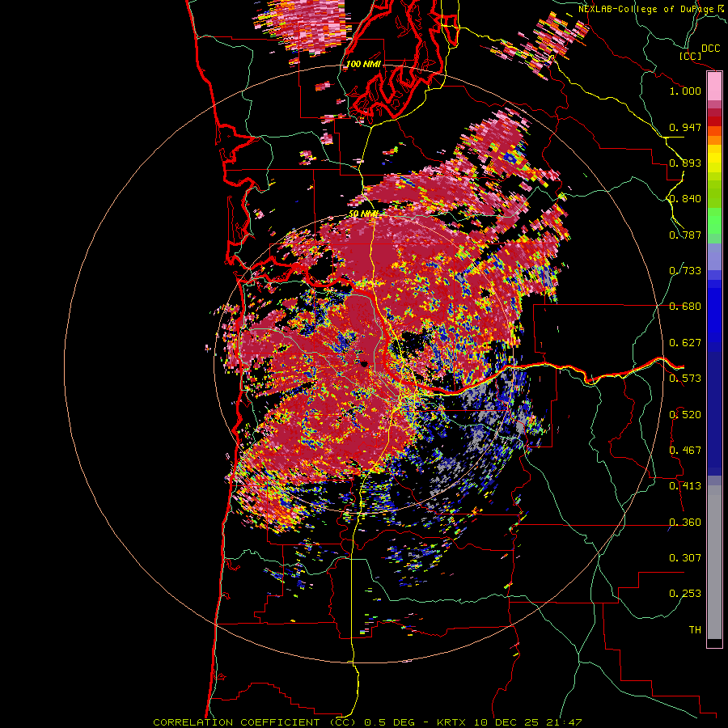Click the 1.000 legend value
Screen dimensions: 728x728
[685, 91]
